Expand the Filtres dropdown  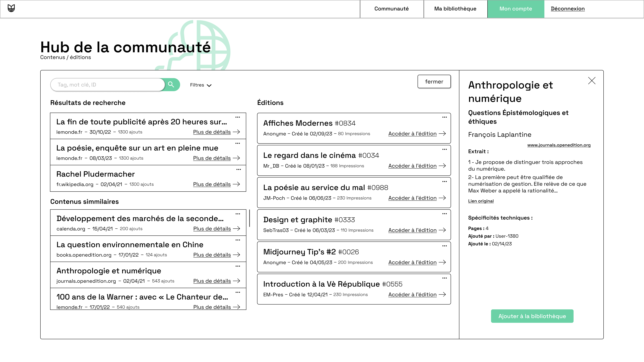click(x=201, y=85)
